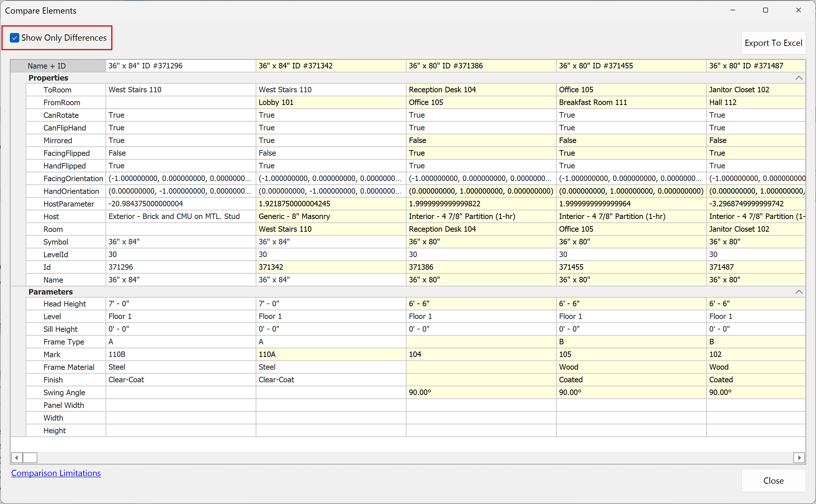Uncheck the Show Only Differences checkbox
816x504 pixels.
[14, 38]
